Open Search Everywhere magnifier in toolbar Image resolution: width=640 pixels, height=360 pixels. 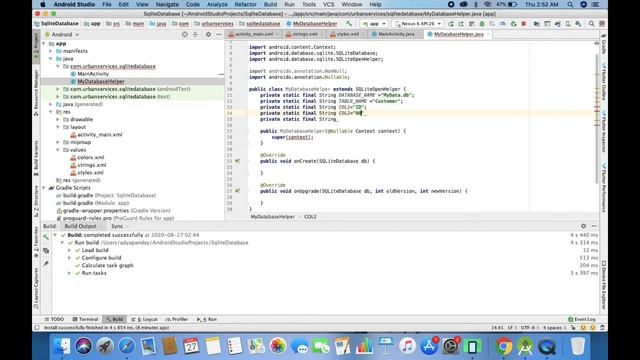(591, 24)
